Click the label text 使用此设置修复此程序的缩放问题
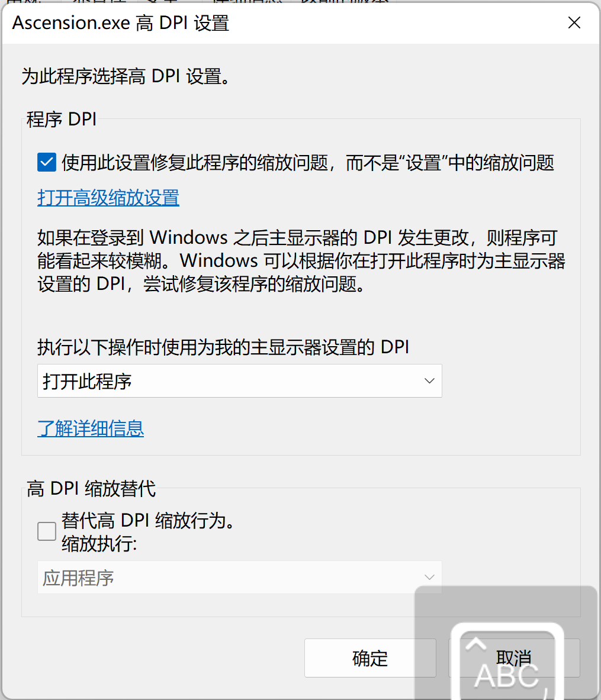 [195, 163]
